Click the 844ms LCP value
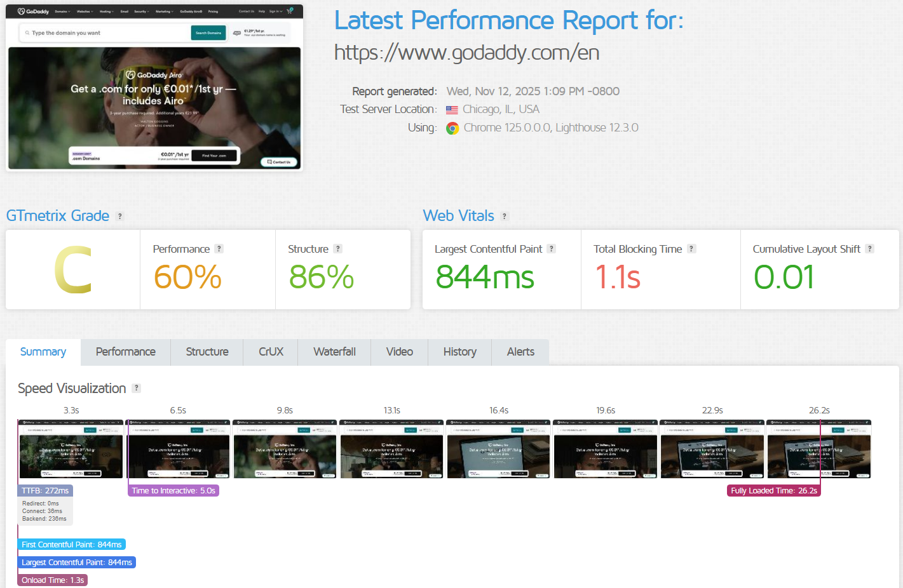 485,277
